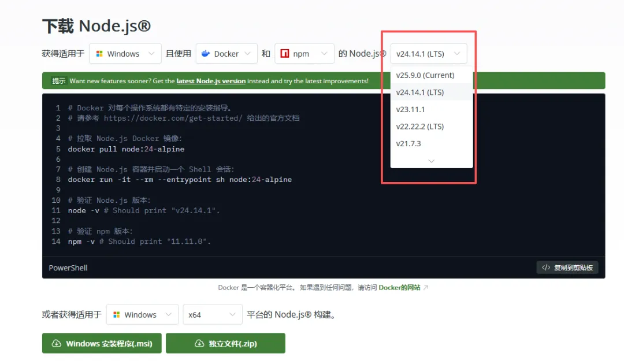Click the 'docker pull node:24-alpine' code line

126,149
